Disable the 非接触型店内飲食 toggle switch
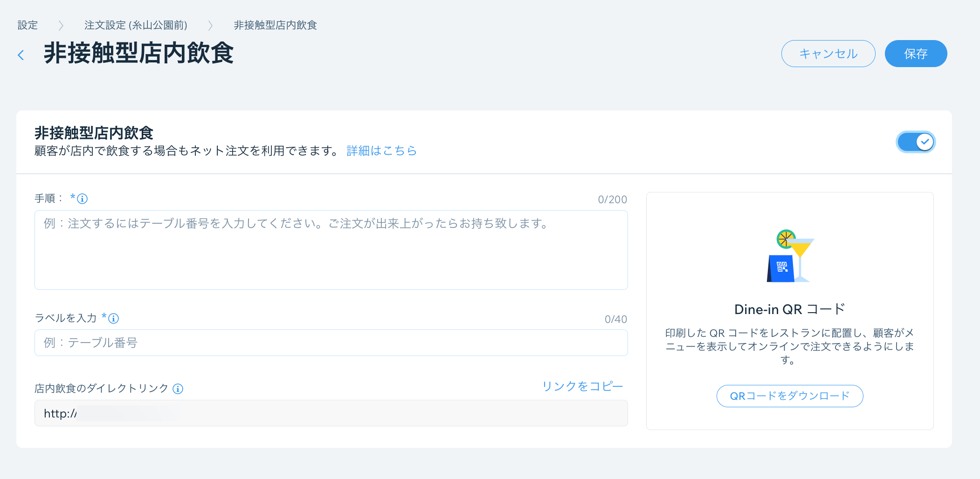Image resolution: width=980 pixels, height=479 pixels. 915,142
